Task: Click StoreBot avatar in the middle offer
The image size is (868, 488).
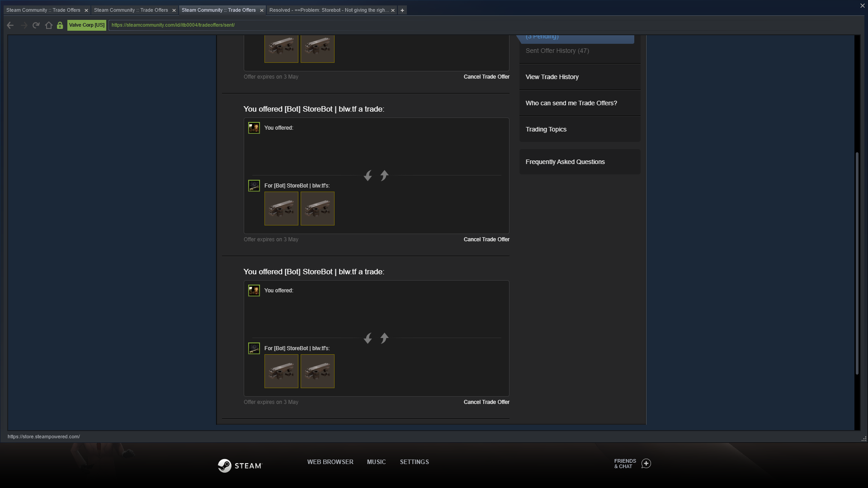Action: [254, 186]
